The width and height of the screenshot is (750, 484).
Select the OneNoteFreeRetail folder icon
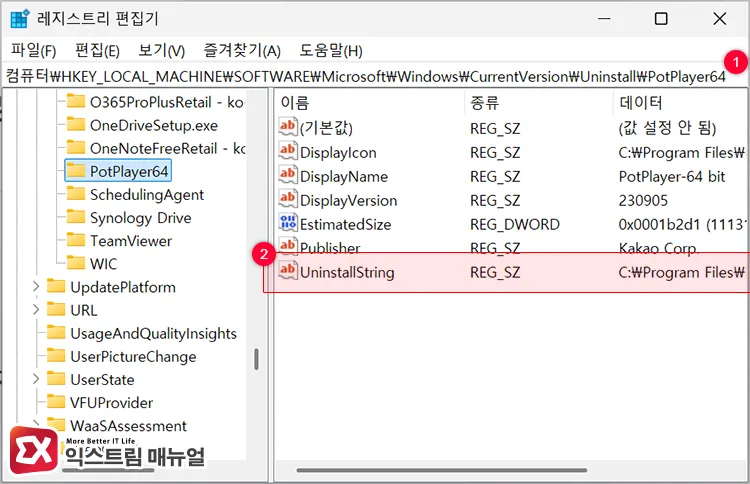tap(76, 147)
